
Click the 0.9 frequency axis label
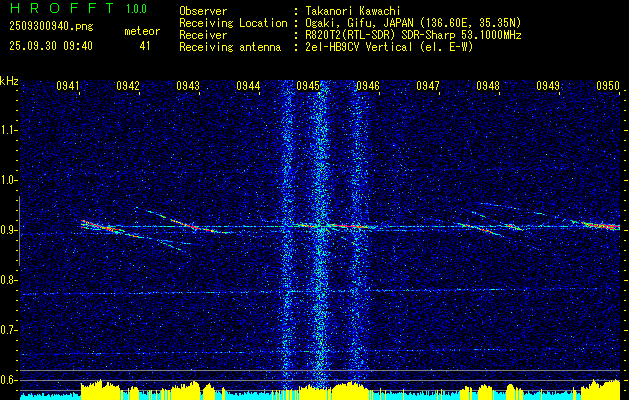9,230
